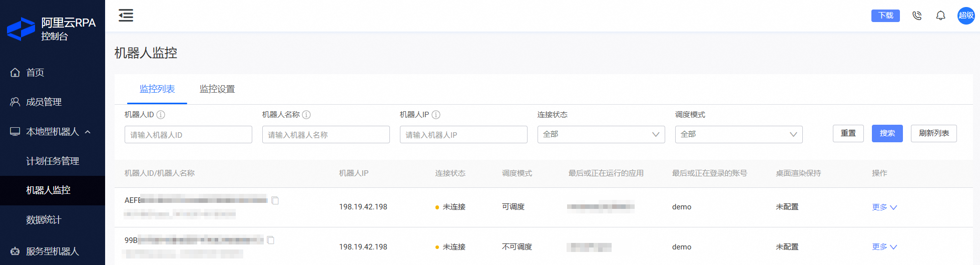Click IP 198.19.42.198 in the 99B row
980x265 pixels.
tap(363, 247)
